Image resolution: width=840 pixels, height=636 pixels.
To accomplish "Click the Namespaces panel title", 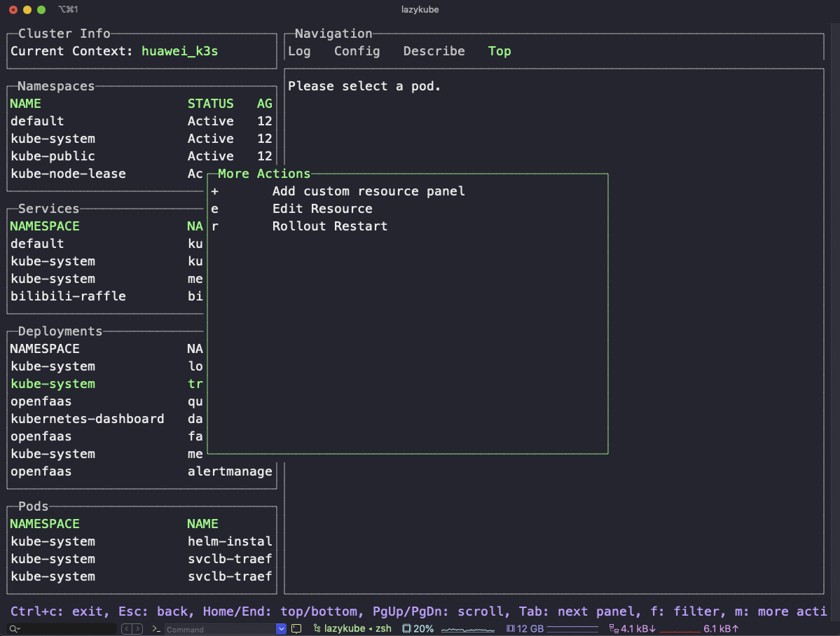I will point(56,86).
